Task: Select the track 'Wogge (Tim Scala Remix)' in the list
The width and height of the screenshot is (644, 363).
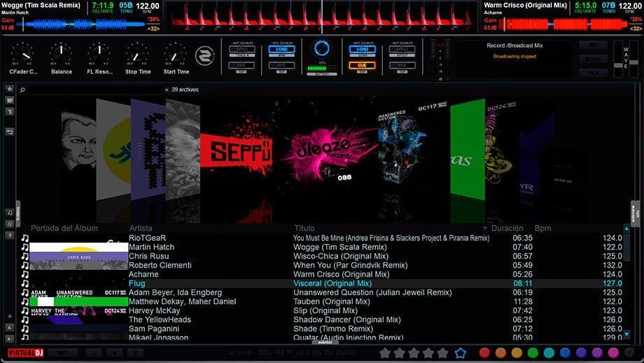Action: [340, 247]
